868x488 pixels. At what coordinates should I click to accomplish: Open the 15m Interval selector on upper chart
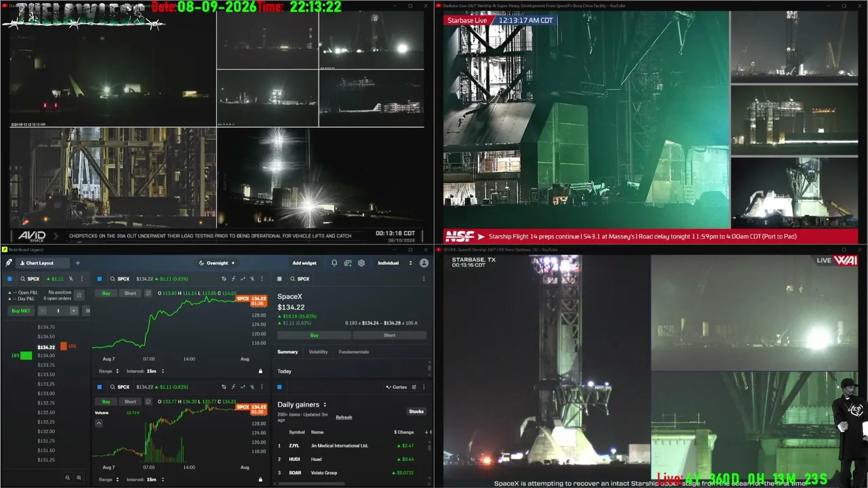tap(146, 371)
